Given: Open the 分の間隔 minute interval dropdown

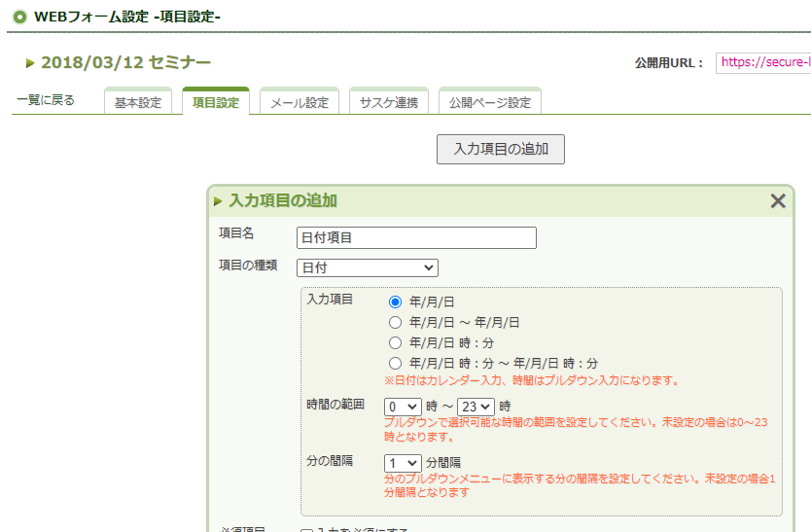Looking at the screenshot, I should (403, 463).
